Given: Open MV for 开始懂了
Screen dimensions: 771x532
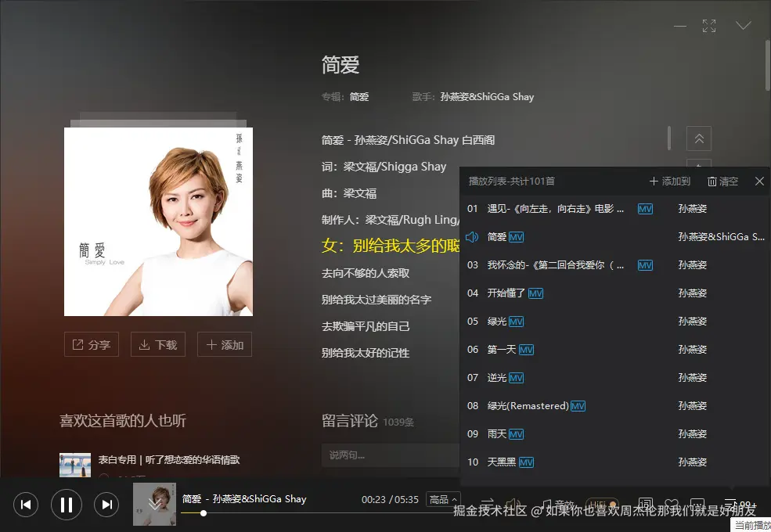Looking at the screenshot, I should 535,293.
